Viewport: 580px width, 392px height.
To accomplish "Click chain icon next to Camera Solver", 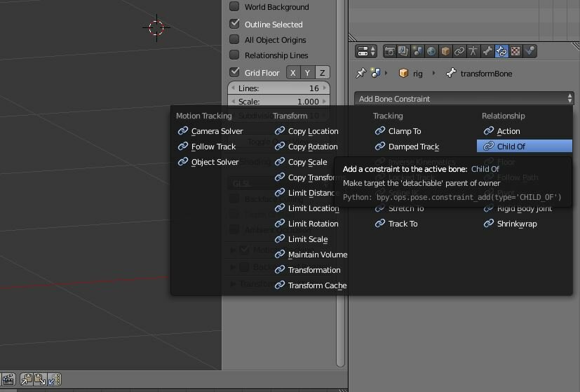I will click(183, 131).
